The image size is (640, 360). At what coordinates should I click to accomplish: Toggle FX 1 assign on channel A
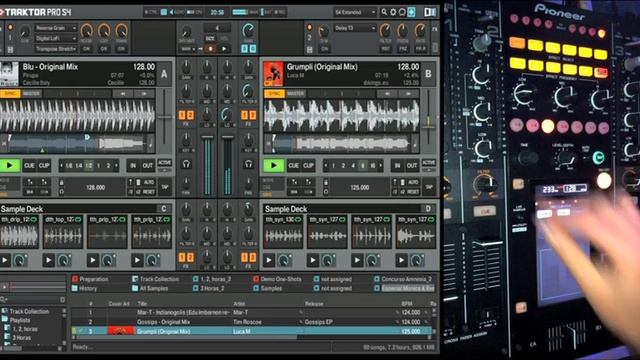pos(182,116)
